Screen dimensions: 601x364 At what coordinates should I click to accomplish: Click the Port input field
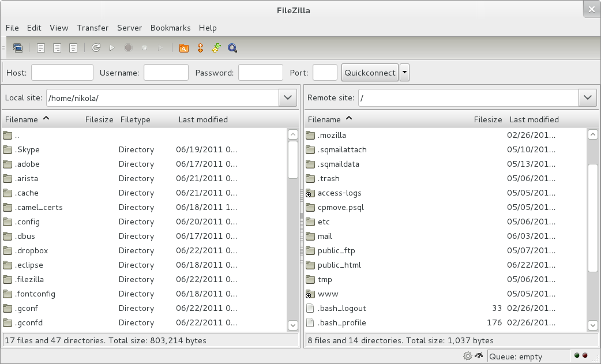click(x=325, y=73)
